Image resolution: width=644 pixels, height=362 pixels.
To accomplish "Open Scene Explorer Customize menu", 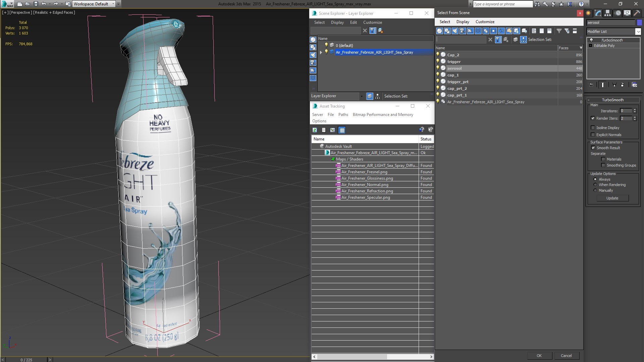I will (x=372, y=22).
